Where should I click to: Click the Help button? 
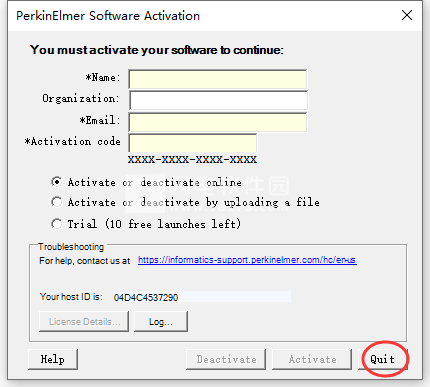(53, 359)
